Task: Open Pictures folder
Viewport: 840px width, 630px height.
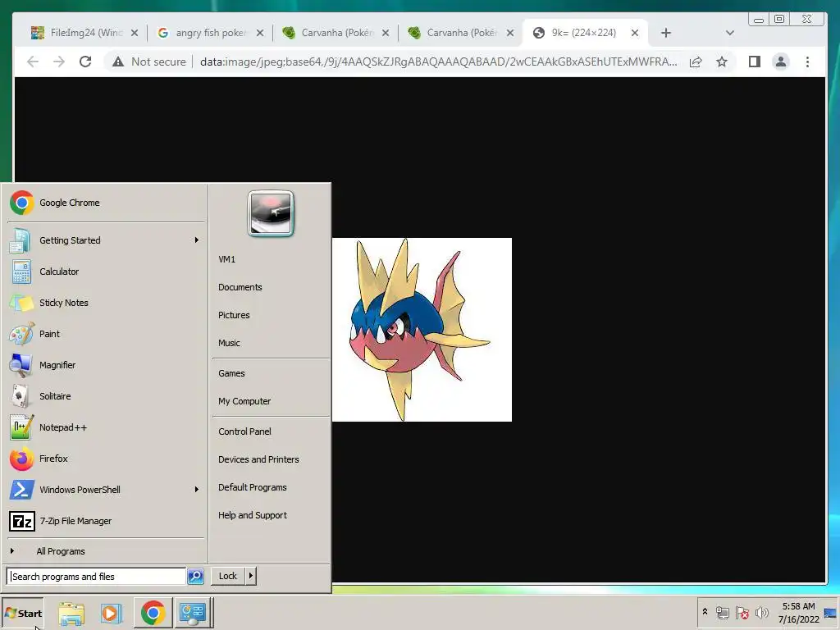Action: point(271,315)
